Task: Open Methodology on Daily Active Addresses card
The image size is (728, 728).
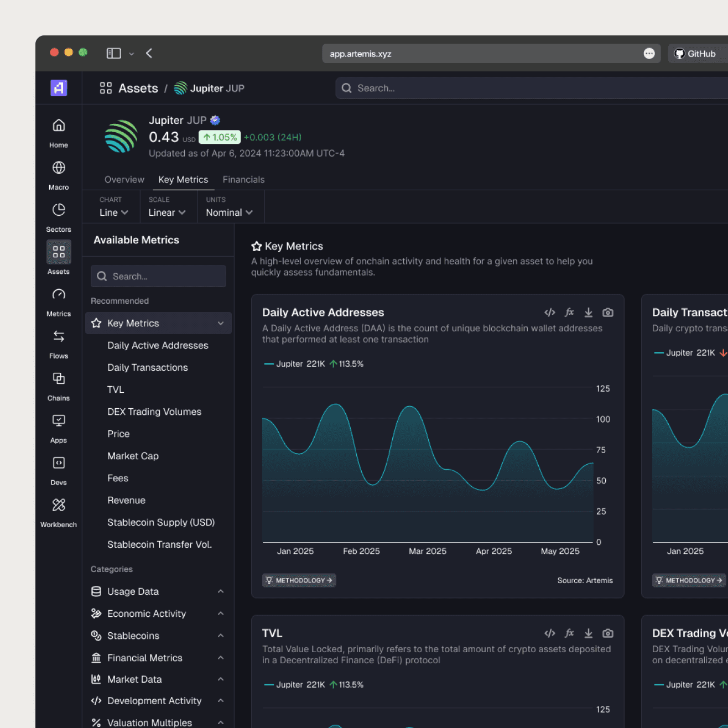Action: tap(299, 580)
